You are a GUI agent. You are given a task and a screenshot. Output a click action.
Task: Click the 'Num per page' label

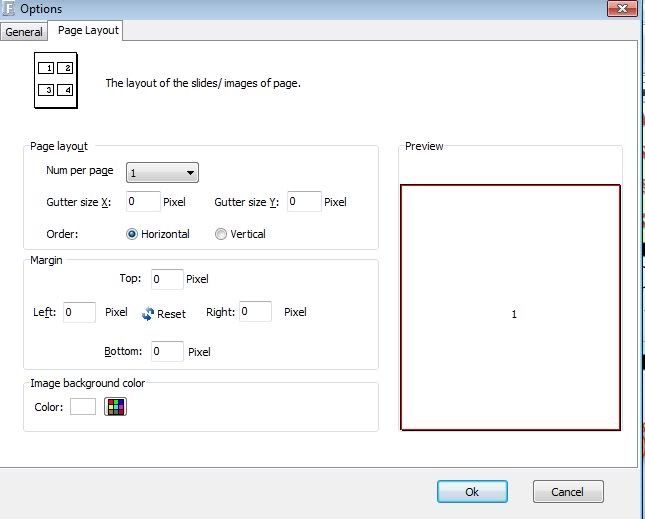coord(80,171)
